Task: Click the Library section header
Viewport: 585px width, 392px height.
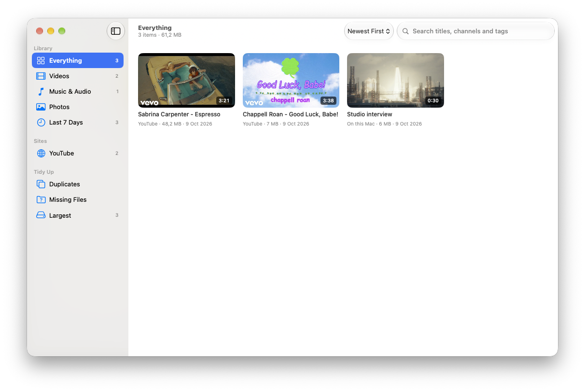Action: click(x=43, y=48)
